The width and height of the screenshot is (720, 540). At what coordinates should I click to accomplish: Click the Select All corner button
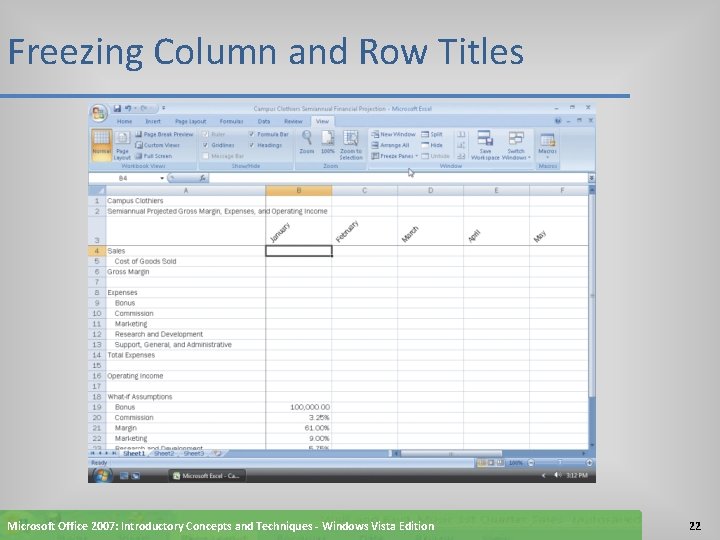[x=97, y=190]
